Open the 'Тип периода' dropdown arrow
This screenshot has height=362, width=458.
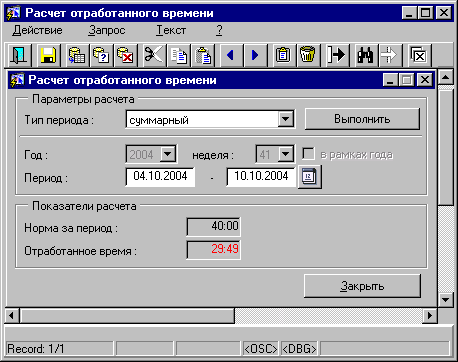pos(286,119)
